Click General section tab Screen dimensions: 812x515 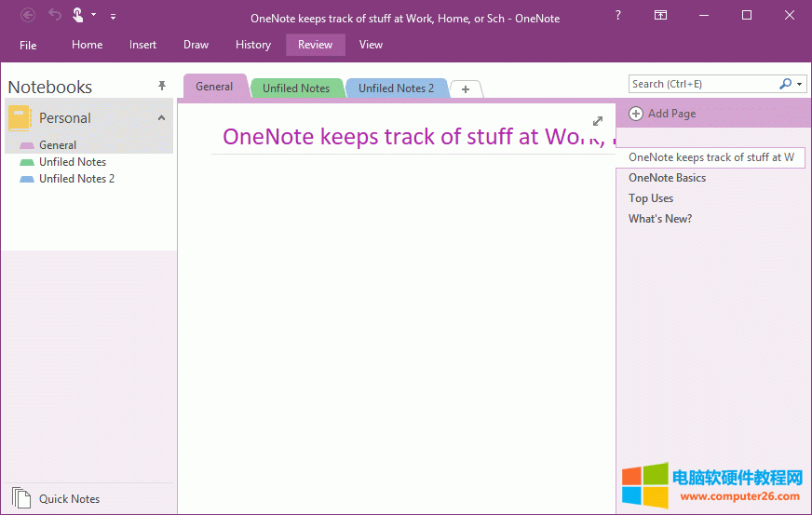(x=214, y=87)
